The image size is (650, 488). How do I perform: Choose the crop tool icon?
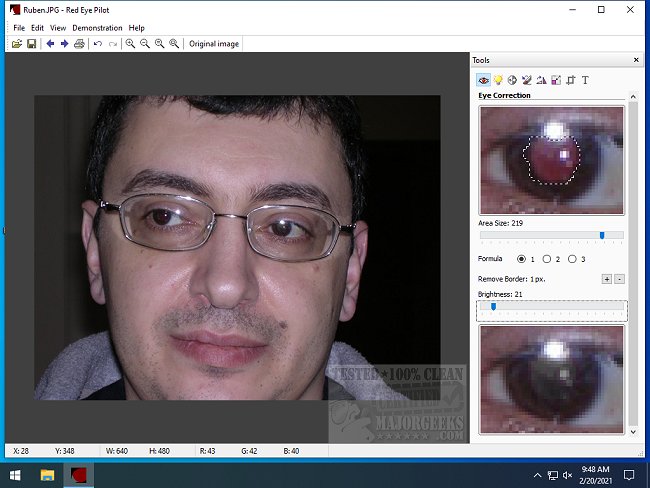571,80
